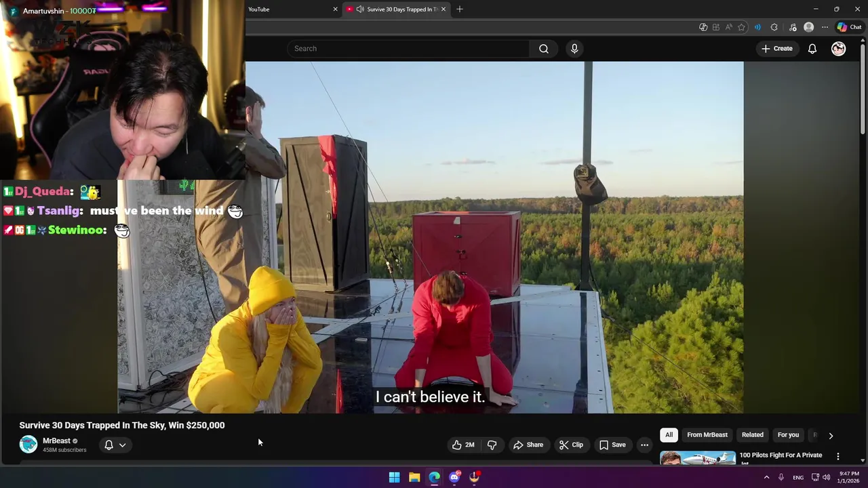Close the first YouTube tab
The width and height of the screenshot is (868, 488).
pyautogui.click(x=335, y=9)
